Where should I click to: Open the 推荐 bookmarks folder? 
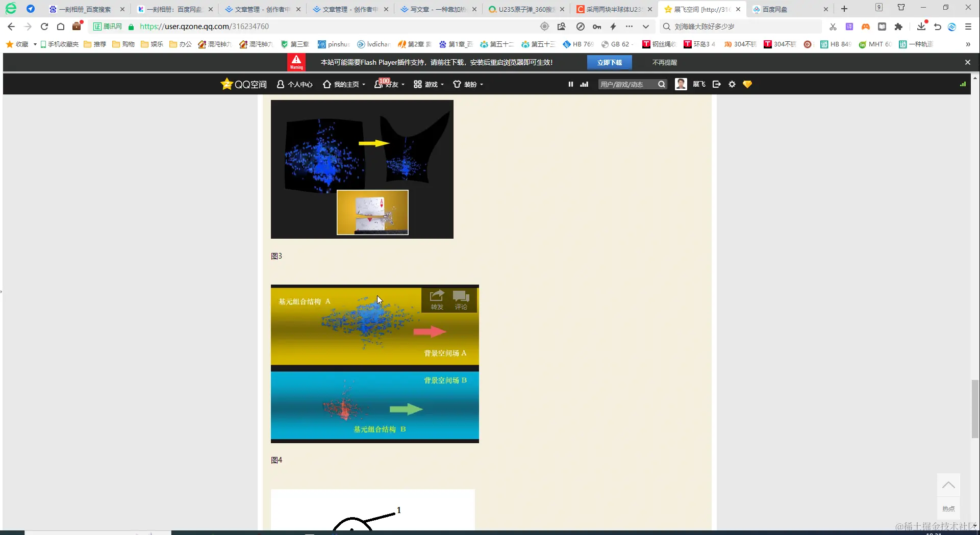click(x=95, y=44)
